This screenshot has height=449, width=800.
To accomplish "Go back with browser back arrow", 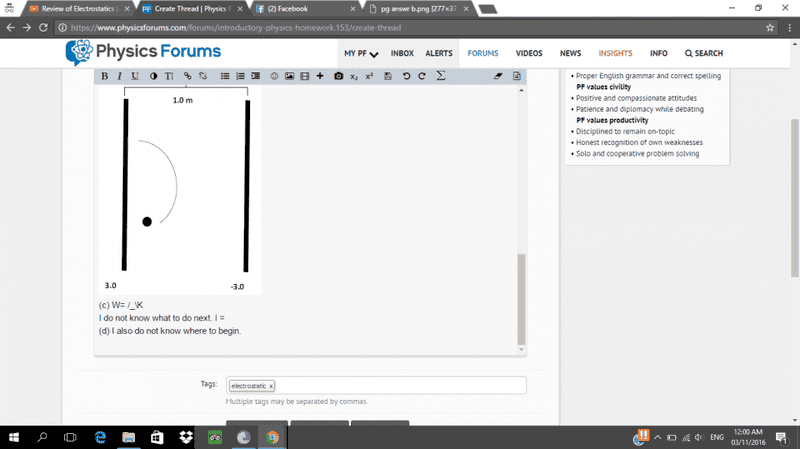I will coord(11,28).
